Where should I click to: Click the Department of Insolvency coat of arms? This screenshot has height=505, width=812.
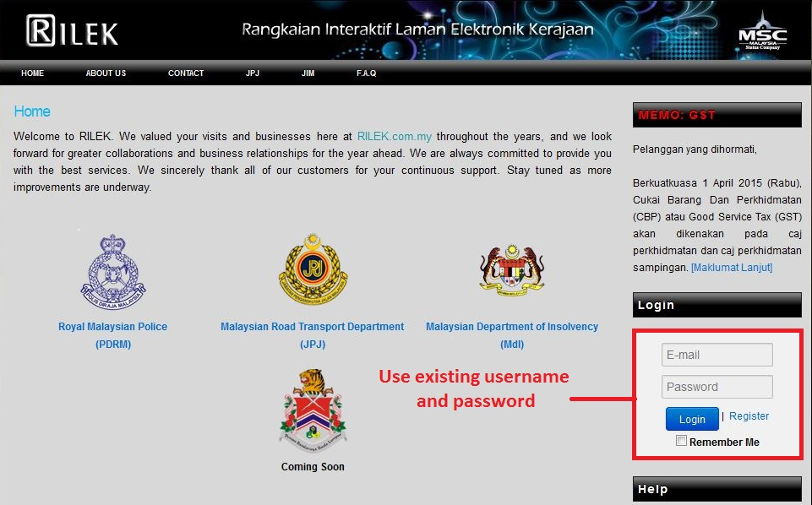pyautogui.click(x=512, y=270)
